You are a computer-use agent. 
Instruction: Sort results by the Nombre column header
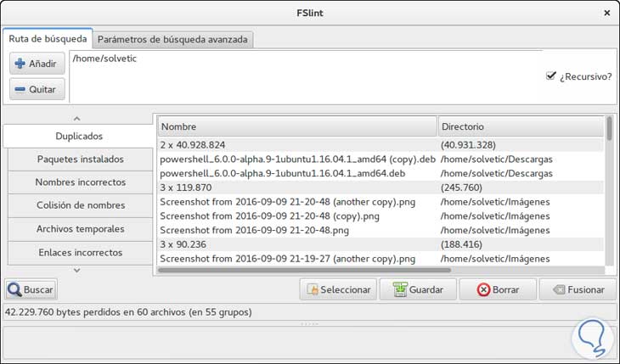296,126
